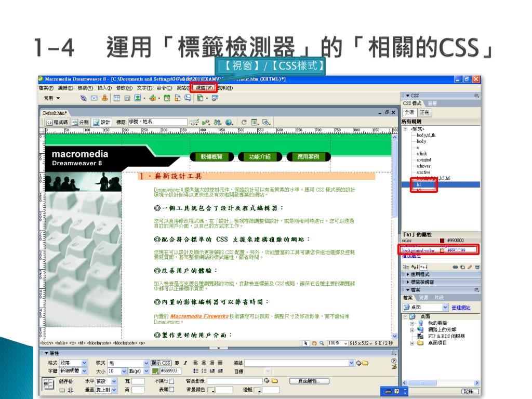Viewport: 532px width, 399px height.
Task: Click the tag chooser icon
Action: point(215,98)
